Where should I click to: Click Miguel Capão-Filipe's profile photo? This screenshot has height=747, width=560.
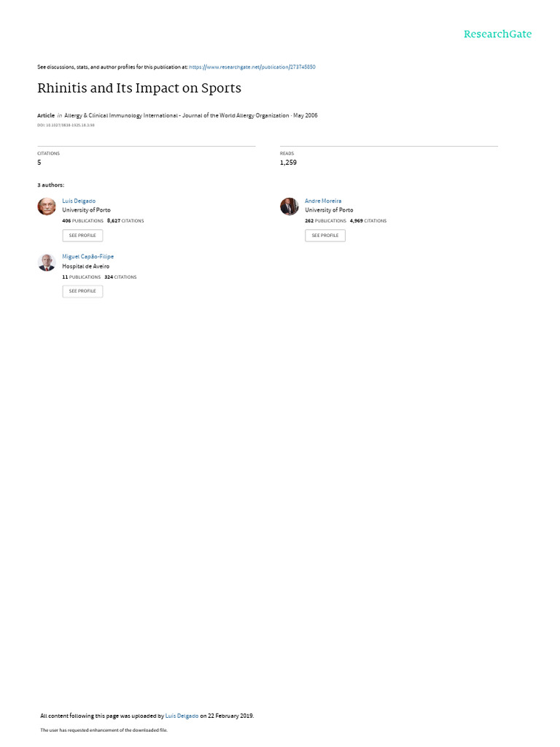(47, 262)
